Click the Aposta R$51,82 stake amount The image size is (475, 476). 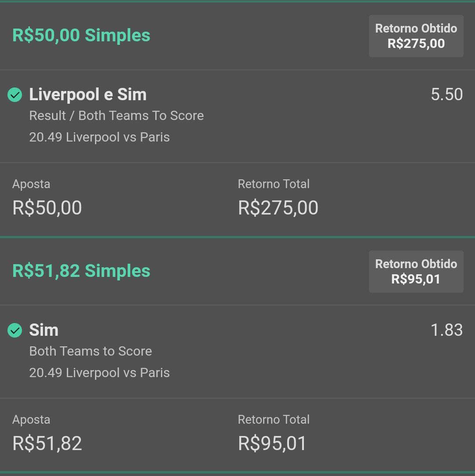coord(47,443)
